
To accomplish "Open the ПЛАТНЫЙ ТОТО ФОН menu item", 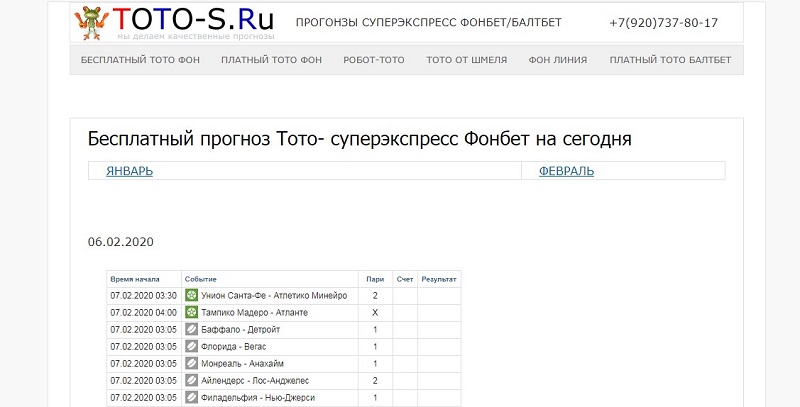I will [271, 60].
